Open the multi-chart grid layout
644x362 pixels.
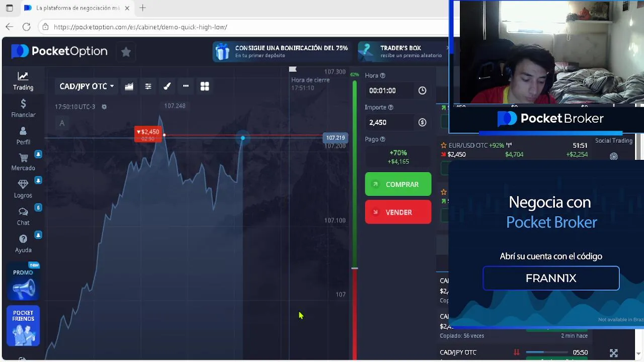205,86
